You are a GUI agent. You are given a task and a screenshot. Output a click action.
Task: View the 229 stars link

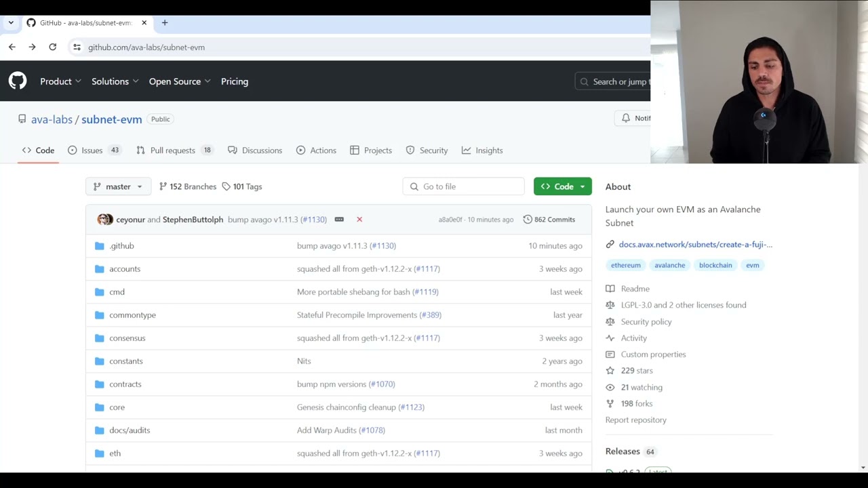click(x=629, y=371)
